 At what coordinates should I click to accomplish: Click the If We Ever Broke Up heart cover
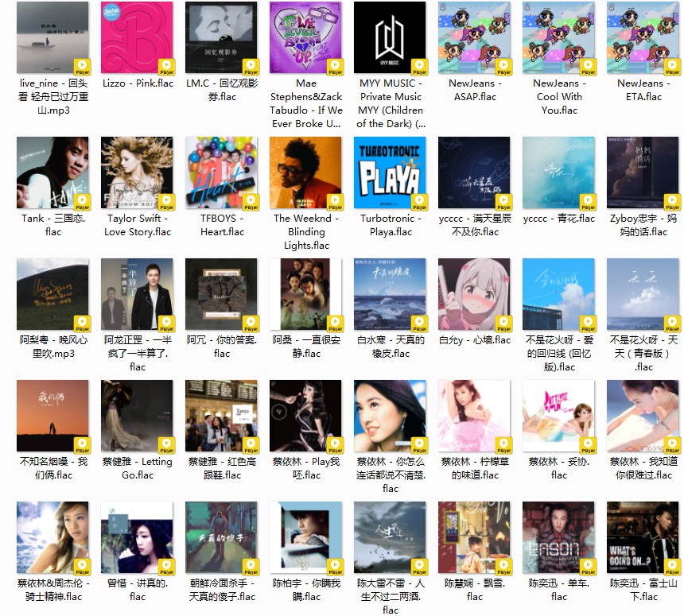point(305,37)
